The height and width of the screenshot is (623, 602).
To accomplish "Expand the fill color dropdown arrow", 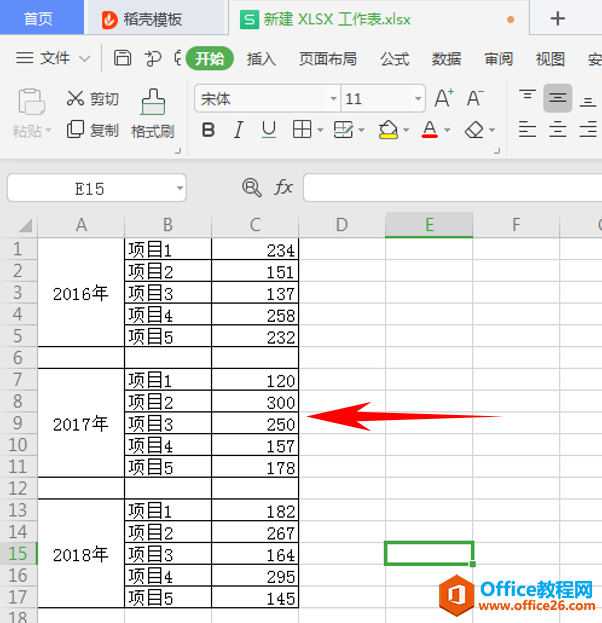I will pyautogui.click(x=406, y=130).
